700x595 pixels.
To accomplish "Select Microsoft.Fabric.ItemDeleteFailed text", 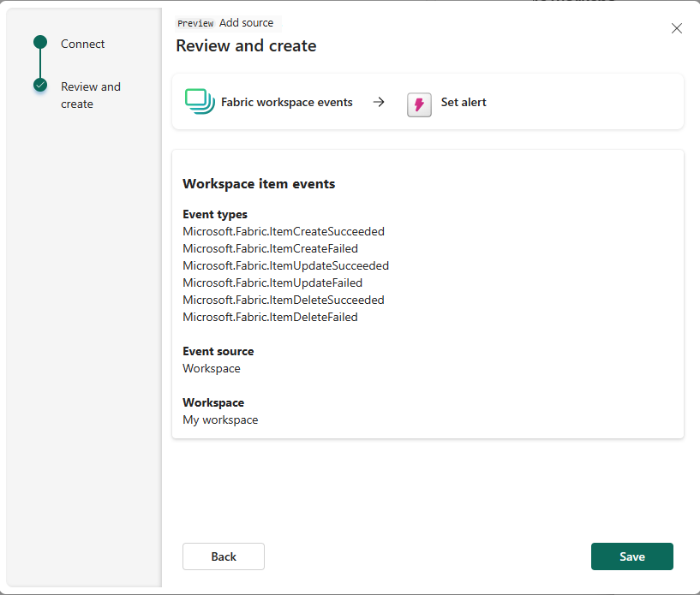I will coord(270,317).
